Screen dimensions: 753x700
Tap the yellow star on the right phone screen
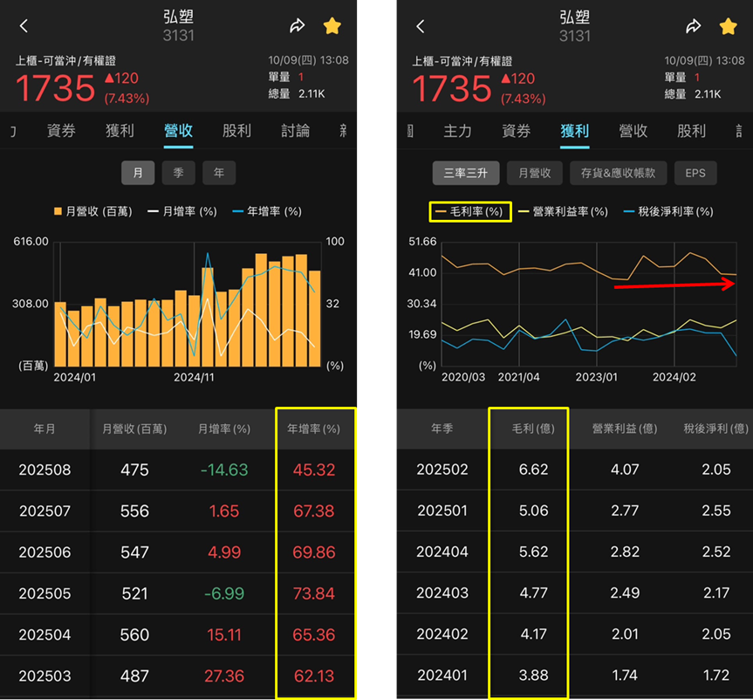pos(728,26)
